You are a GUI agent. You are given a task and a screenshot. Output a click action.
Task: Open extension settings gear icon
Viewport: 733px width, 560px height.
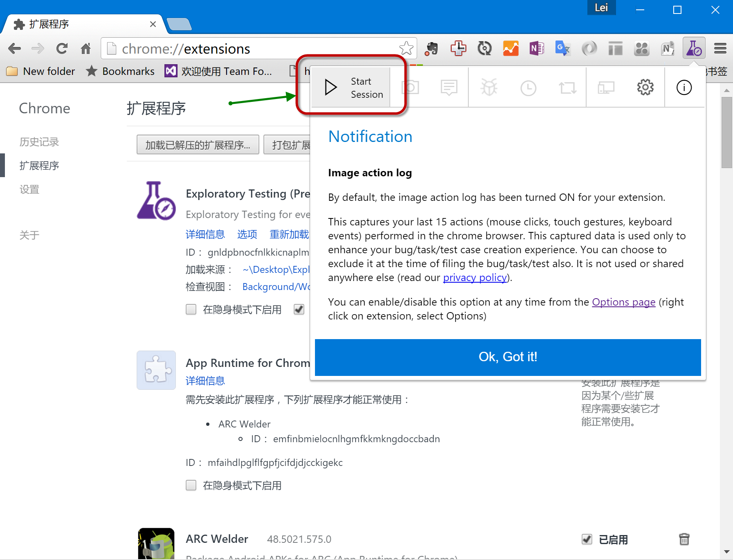click(x=645, y=87)
